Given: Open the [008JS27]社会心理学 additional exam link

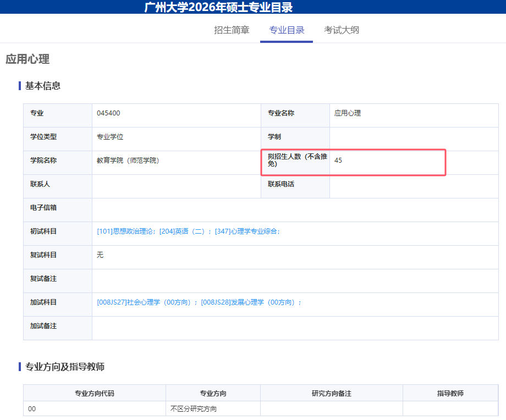Looking at the screenshot, I should click(146, 302).
